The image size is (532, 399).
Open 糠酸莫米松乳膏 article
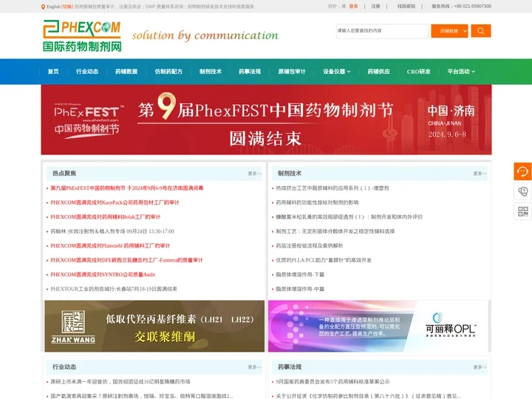coord(349,216)
